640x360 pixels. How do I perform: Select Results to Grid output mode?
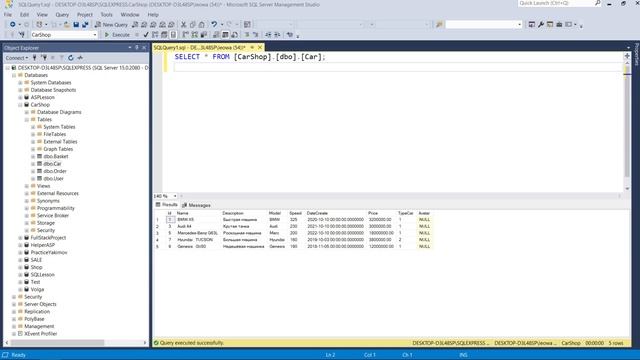tap(225, 35)
